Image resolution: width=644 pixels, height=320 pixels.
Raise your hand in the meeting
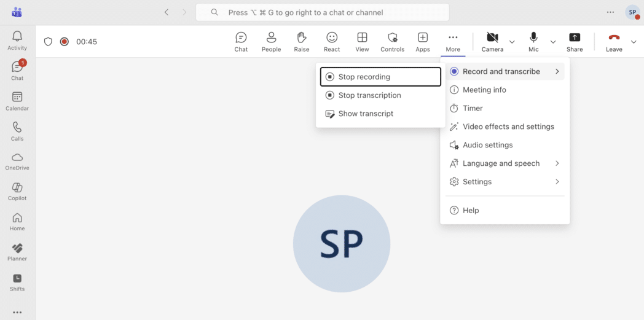(301, 41)
